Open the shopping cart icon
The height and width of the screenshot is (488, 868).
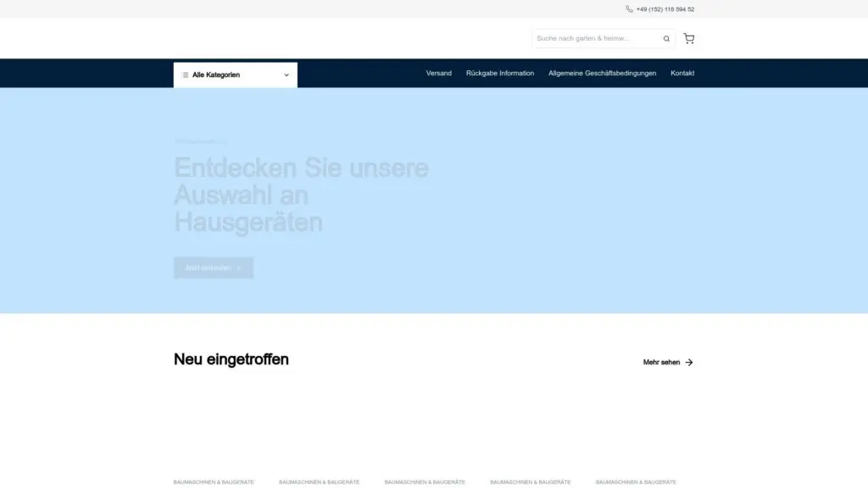[x=688, y=38]
